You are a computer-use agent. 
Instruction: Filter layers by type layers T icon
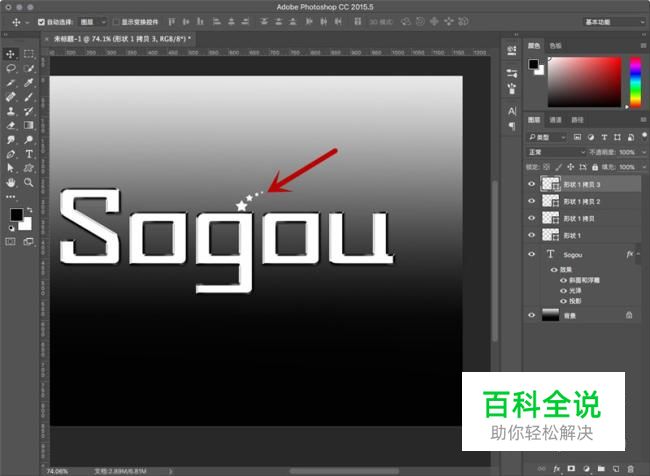[604, 137]
